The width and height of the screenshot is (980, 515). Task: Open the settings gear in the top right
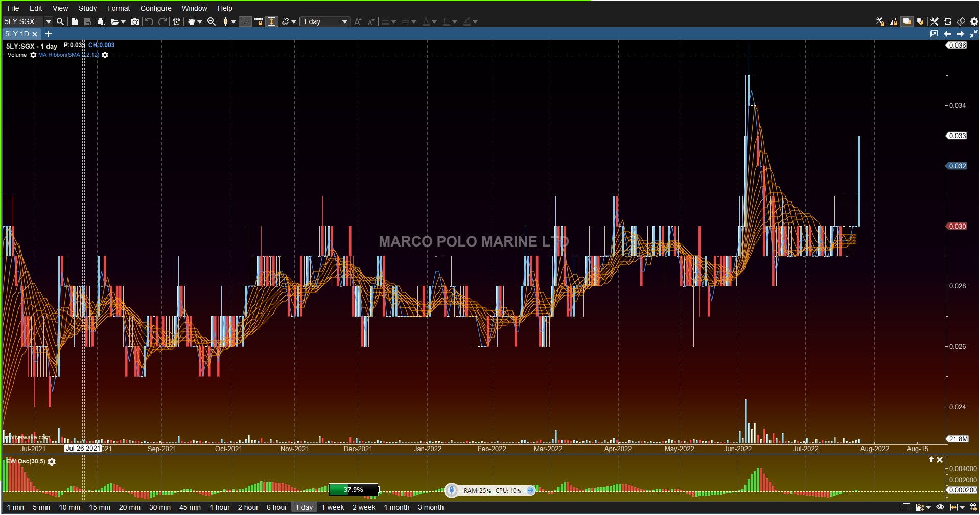(x=974, y=21)
